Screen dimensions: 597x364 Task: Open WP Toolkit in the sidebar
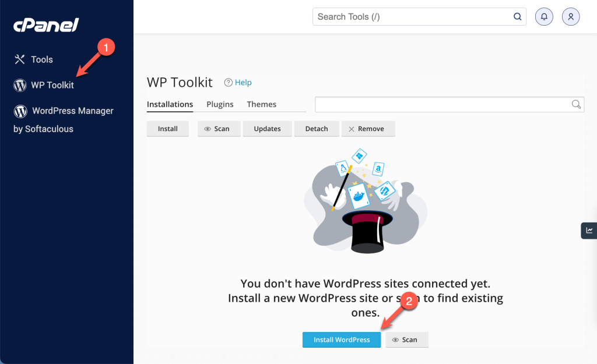(43, 85)
